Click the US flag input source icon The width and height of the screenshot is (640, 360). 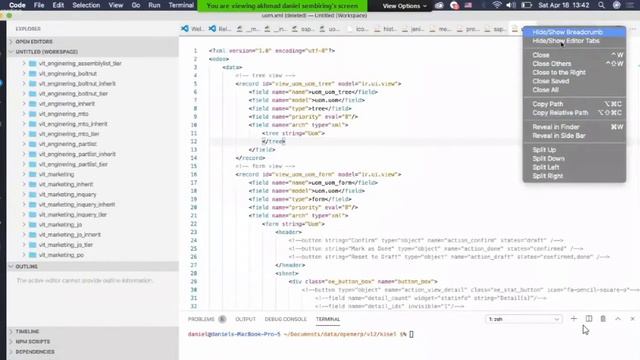pyautogui.click(x=468, y=5)
